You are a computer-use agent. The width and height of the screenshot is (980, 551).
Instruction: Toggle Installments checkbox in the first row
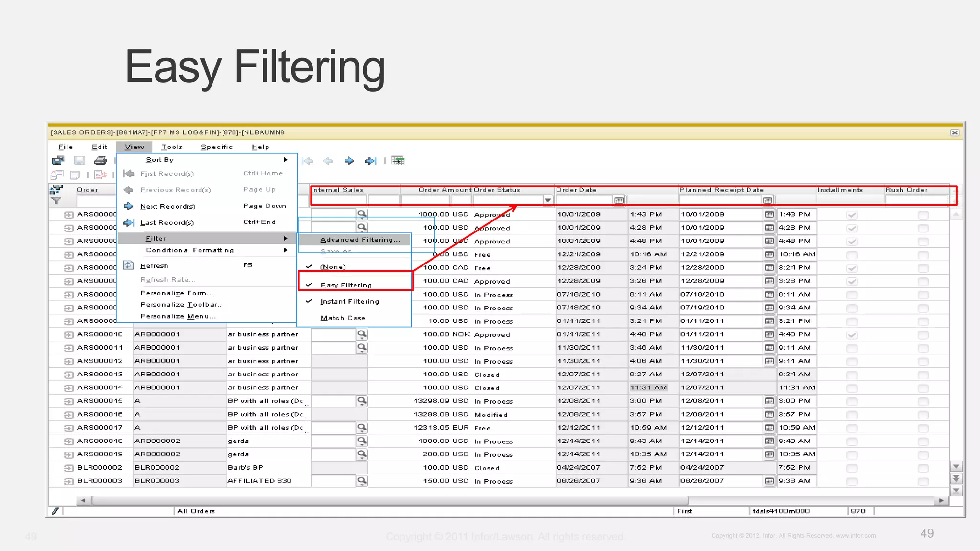tap(852, 215)
